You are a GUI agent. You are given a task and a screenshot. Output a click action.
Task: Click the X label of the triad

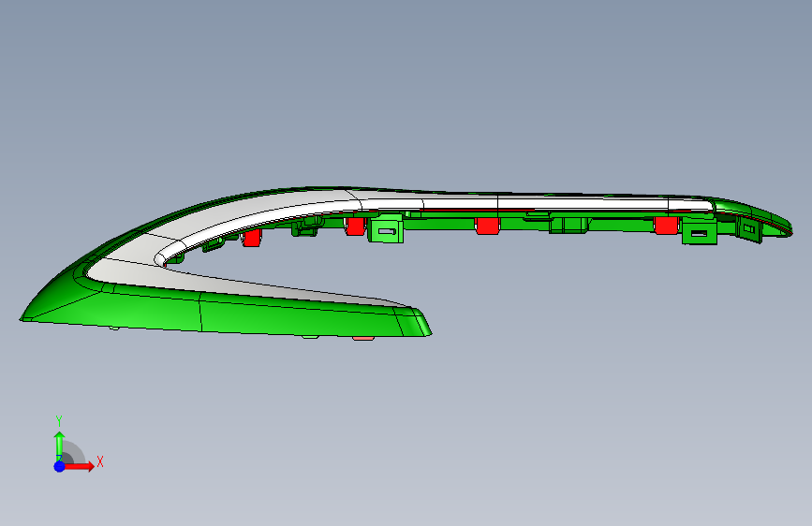click(x=100, y=461)
